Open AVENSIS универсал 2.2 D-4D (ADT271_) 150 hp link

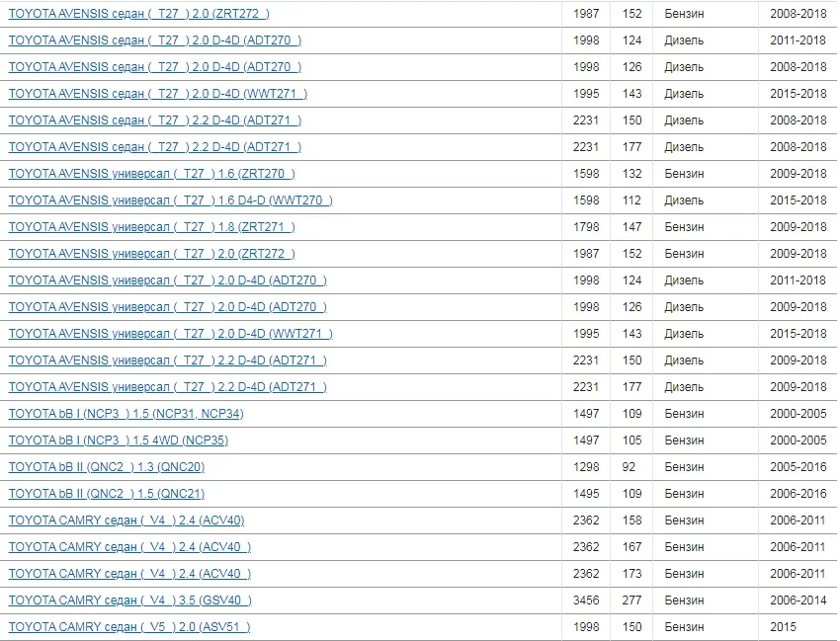tap(168, 361)
